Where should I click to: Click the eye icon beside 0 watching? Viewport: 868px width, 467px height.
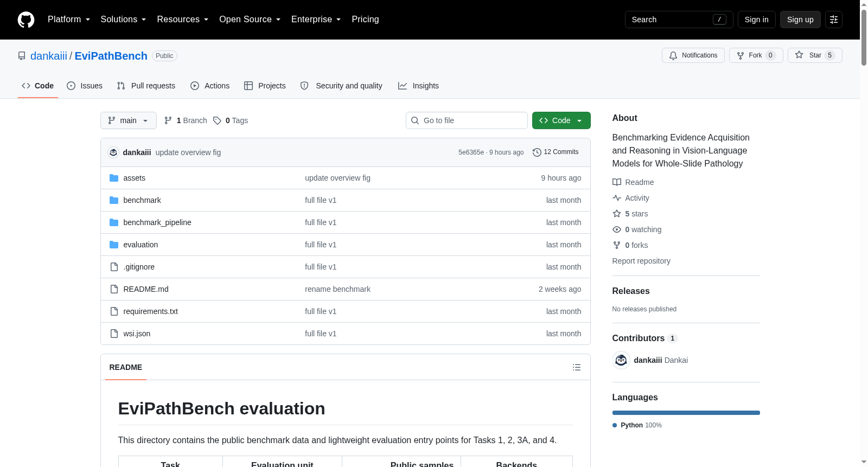617,229
